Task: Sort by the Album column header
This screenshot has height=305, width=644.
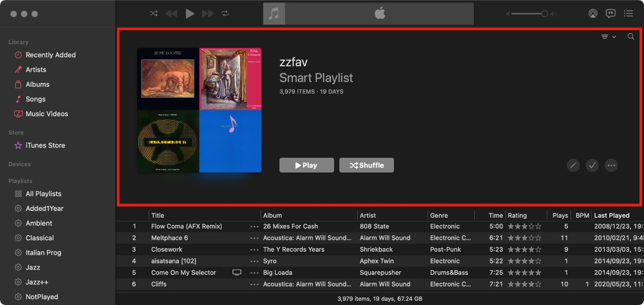Action: click(x=309, y=215)
